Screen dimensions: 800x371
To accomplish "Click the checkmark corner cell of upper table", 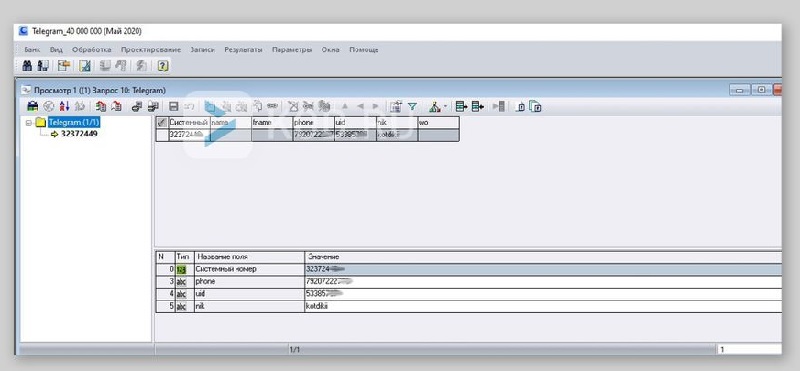I will 162,122.
